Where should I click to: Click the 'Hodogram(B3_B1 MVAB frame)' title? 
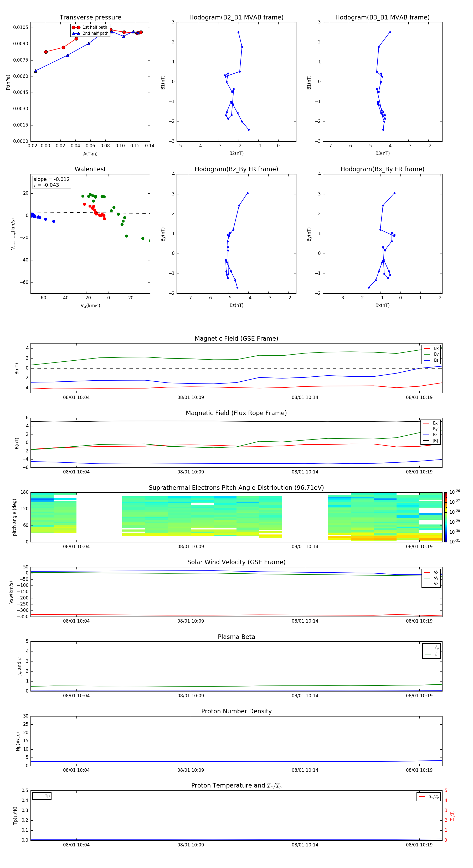coord(382,17)
